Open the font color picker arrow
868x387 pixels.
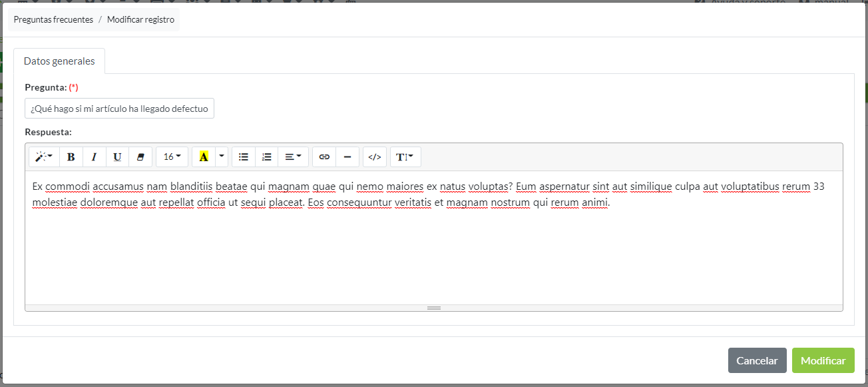coord(221,157)
